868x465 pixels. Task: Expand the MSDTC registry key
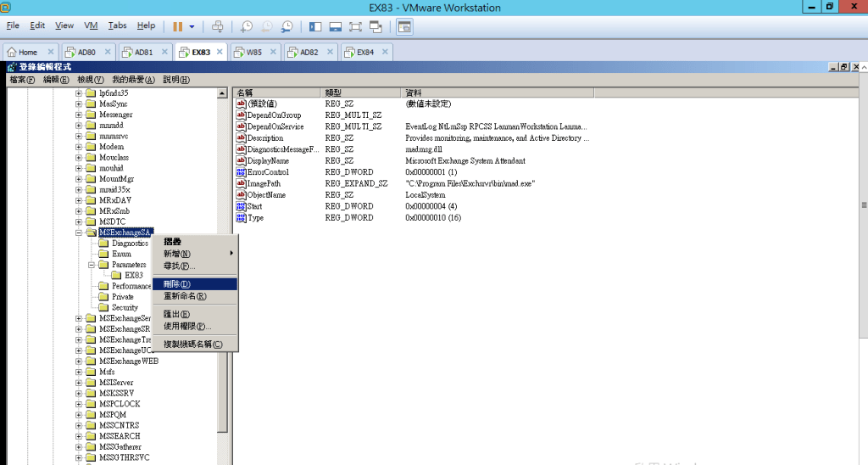tap(80, 221)
